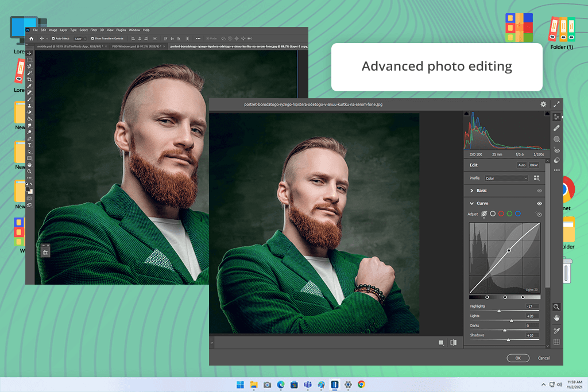
Task: Select the red curve channel
Action: tap(501, 214)
